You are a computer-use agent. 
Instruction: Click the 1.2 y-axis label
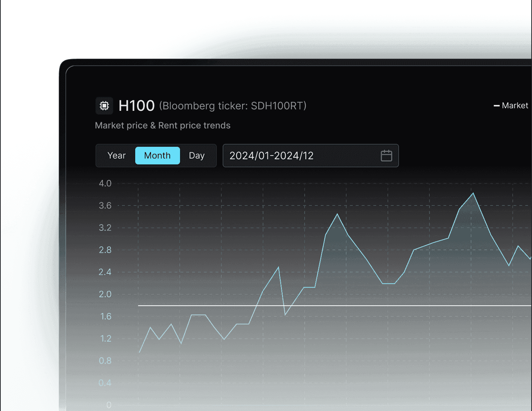105,338
